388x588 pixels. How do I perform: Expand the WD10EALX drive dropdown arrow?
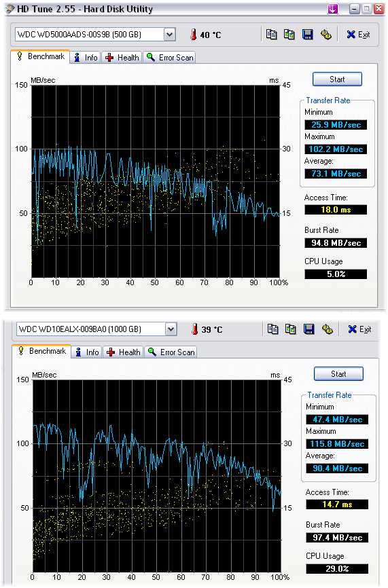click(171, 329)
